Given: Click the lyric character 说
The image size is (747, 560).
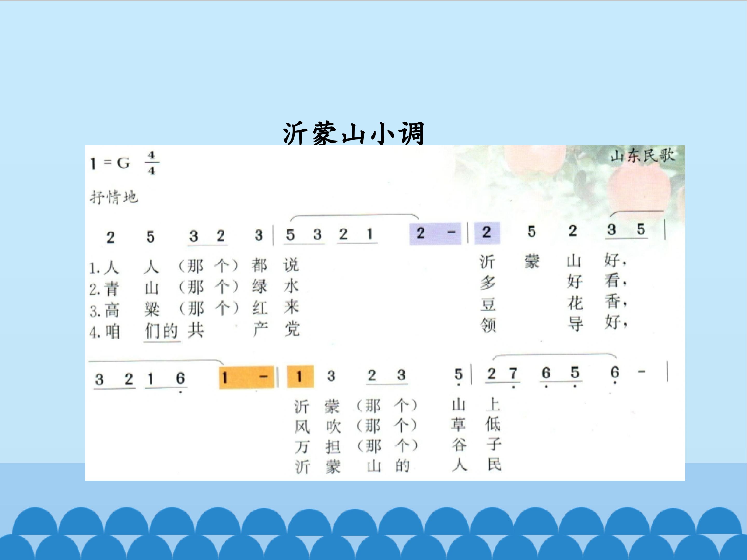Looking at the screenshot, I should (291, 265).
